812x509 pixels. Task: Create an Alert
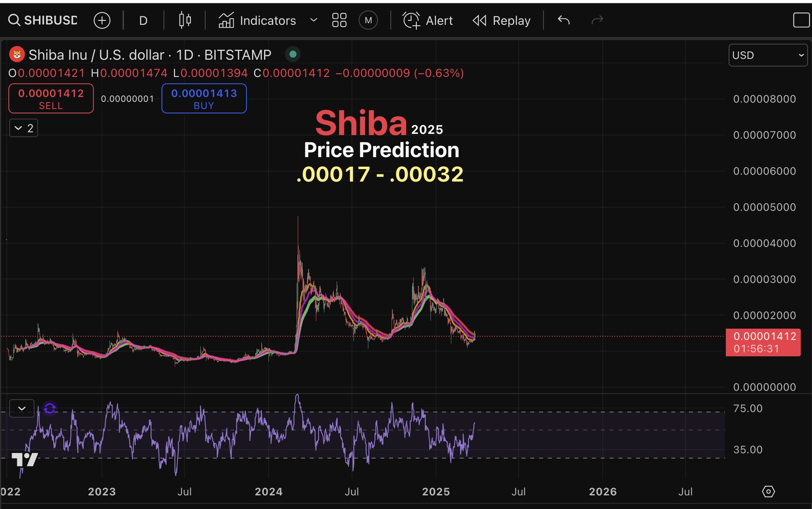point(428,20)
